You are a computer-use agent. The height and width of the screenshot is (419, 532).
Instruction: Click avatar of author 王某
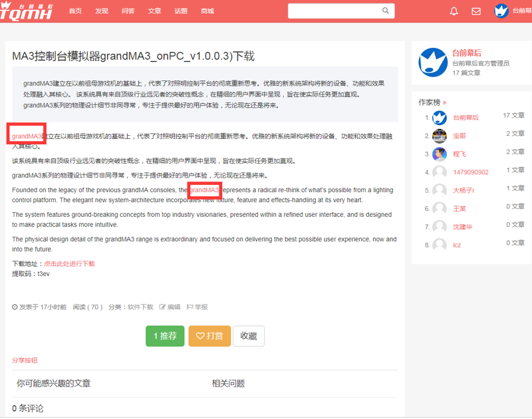pyautogui.click(x=440, y=208)
